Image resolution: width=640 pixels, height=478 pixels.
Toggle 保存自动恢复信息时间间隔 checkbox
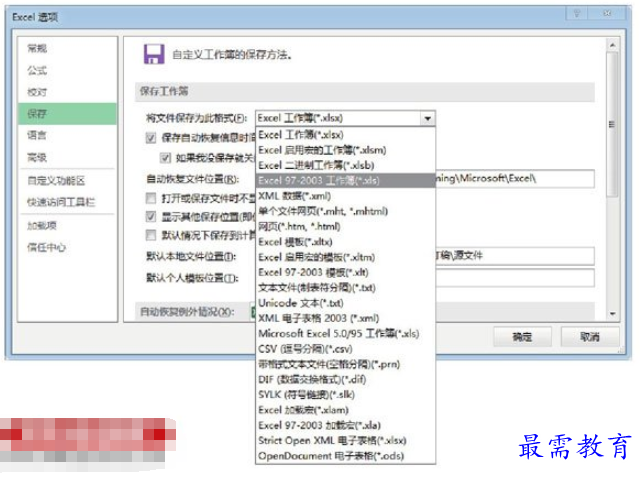pos(151,138)
